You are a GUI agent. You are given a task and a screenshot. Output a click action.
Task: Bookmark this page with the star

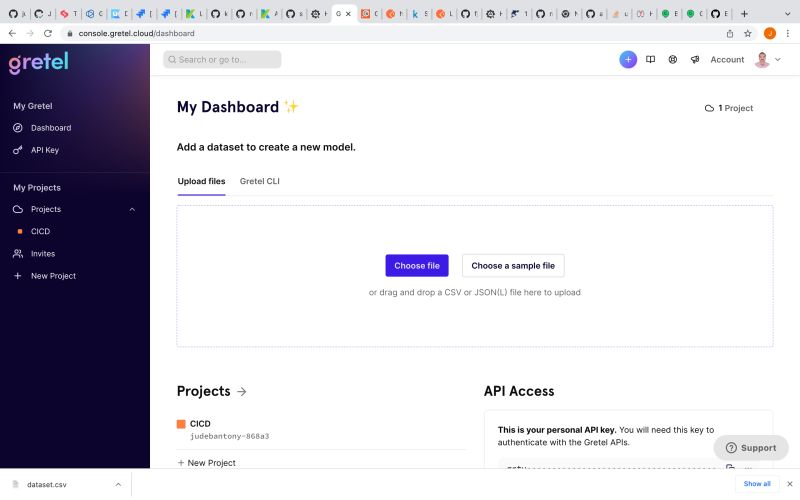(747, 33)
